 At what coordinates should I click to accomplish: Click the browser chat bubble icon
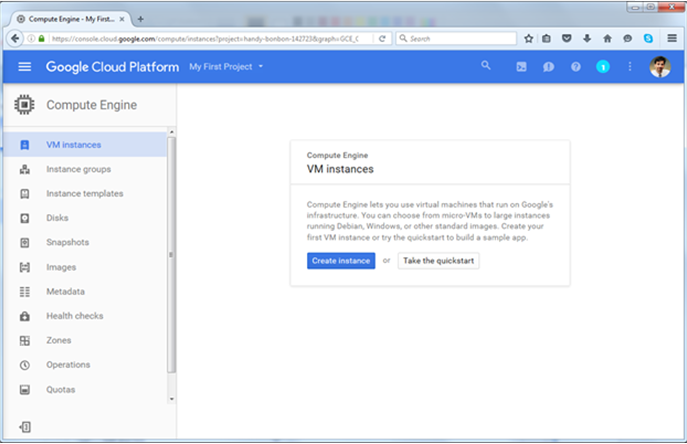[x=627, y=39]
